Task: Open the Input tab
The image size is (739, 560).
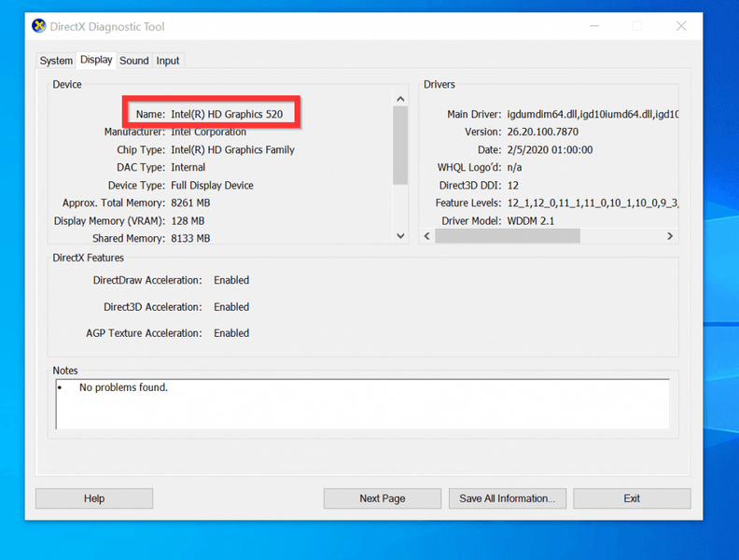Action: (x=168, y=61)
